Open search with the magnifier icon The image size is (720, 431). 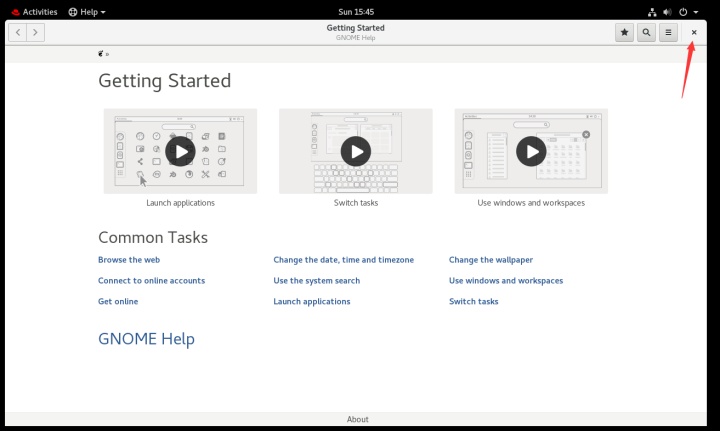[646, 32]
